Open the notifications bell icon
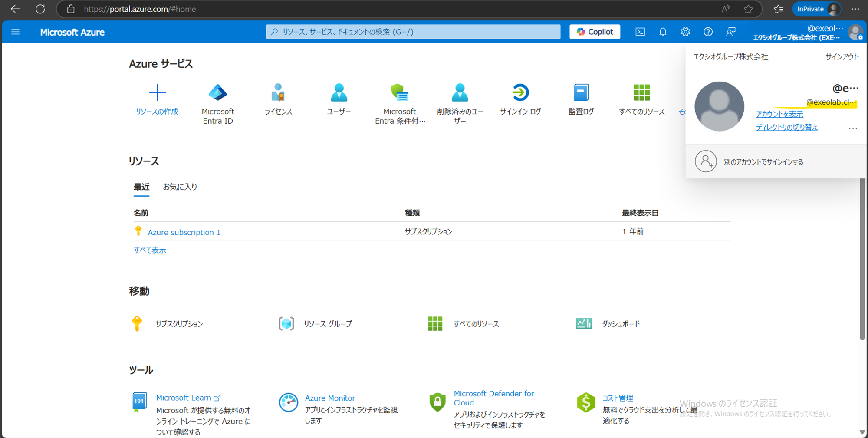The width and height of the screenshot is (868, 438). [663, 32]
